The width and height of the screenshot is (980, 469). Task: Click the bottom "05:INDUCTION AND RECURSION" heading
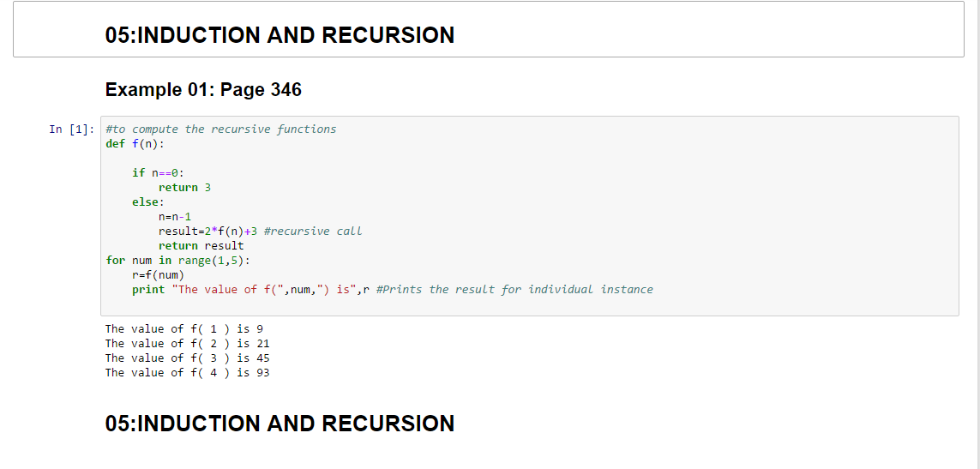[x=280, y=424]
